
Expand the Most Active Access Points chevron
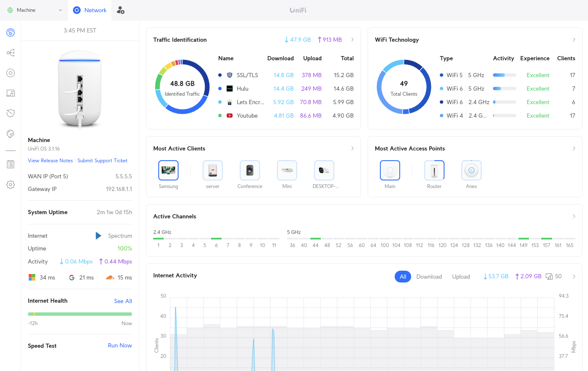[x=574, y=148]
